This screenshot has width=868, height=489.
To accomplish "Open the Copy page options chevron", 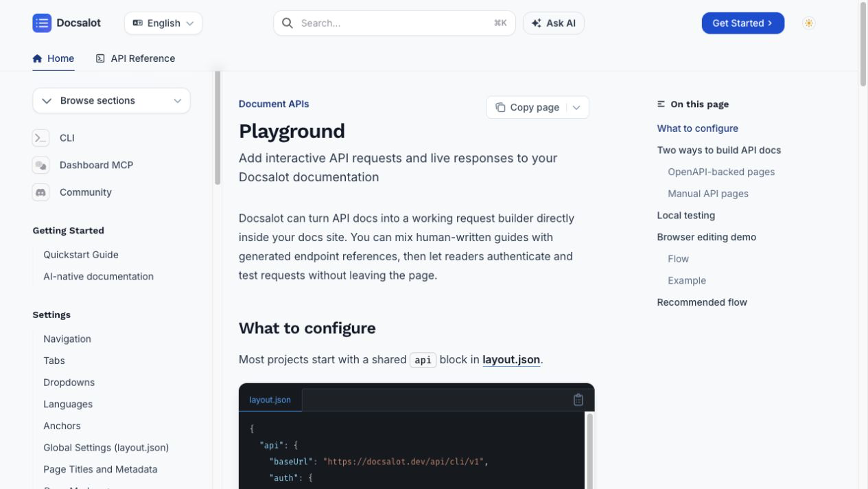I will point(577,107).
